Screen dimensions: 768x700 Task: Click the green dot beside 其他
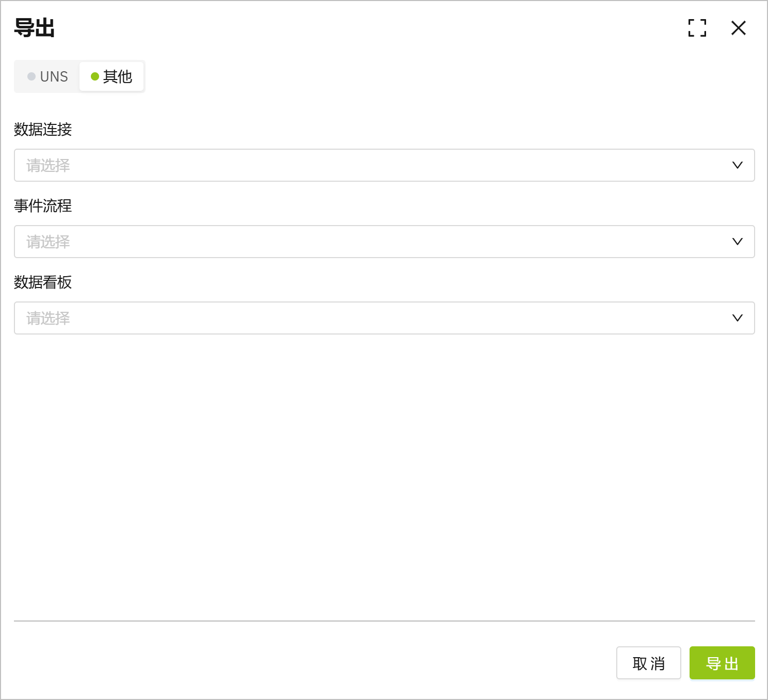[95, 76]
